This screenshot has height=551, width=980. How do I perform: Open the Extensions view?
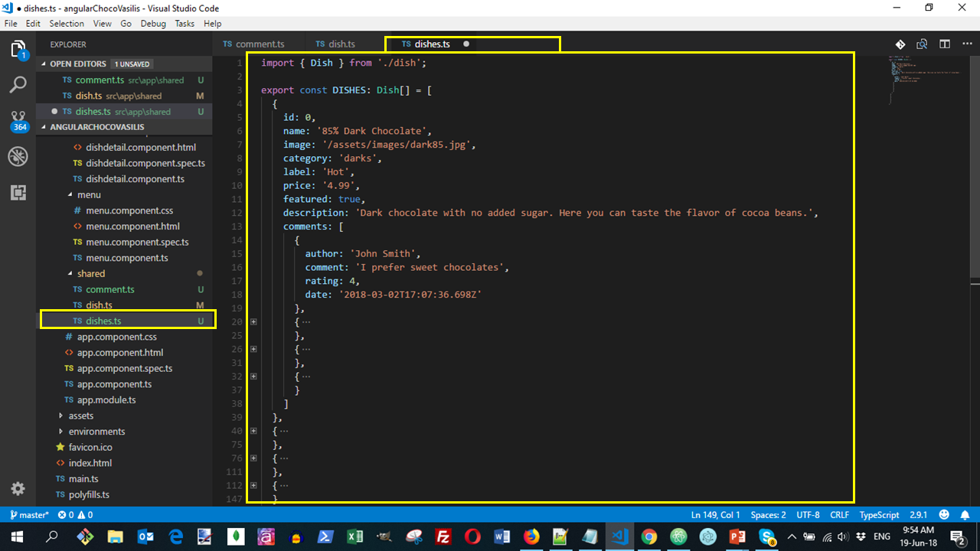(18, 192)
